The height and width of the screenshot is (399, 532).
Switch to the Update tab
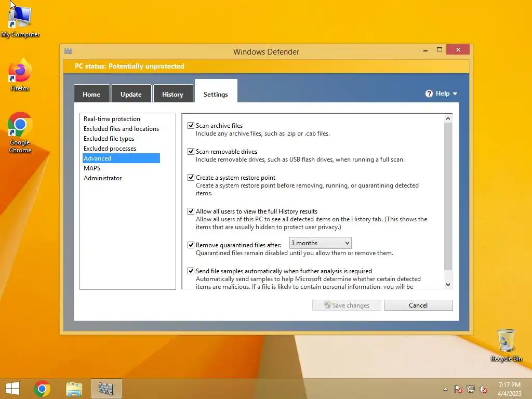pyautogui.click(x=131, y=94)
